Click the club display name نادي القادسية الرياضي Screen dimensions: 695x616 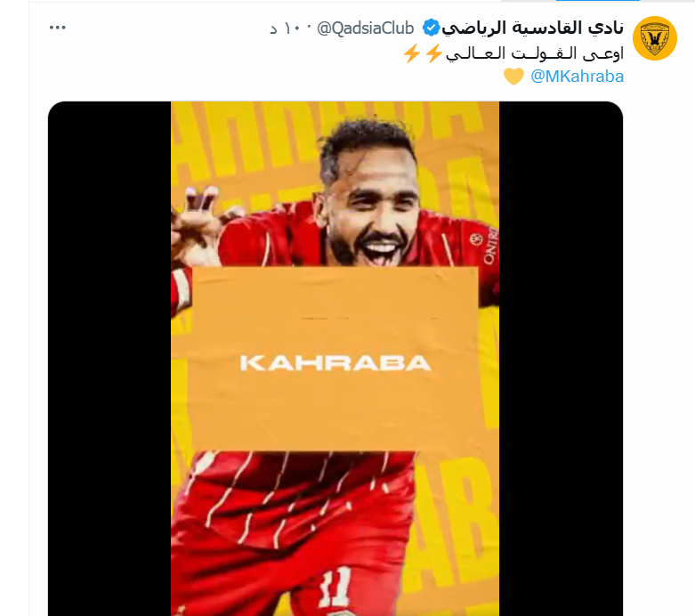[x=533, y=28]
